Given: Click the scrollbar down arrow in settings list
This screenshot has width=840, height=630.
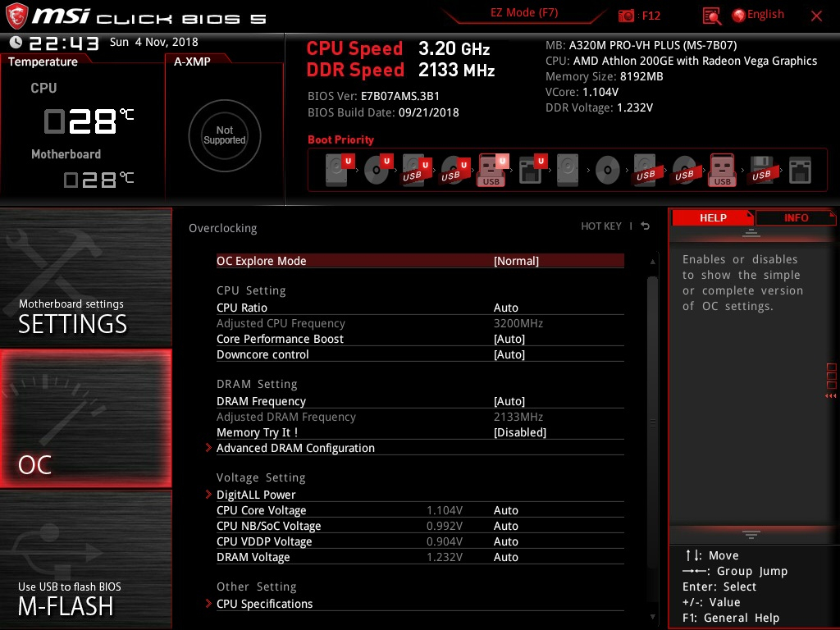Looking at the screenshot, I should pyautogui.click(x=652, y=617).
